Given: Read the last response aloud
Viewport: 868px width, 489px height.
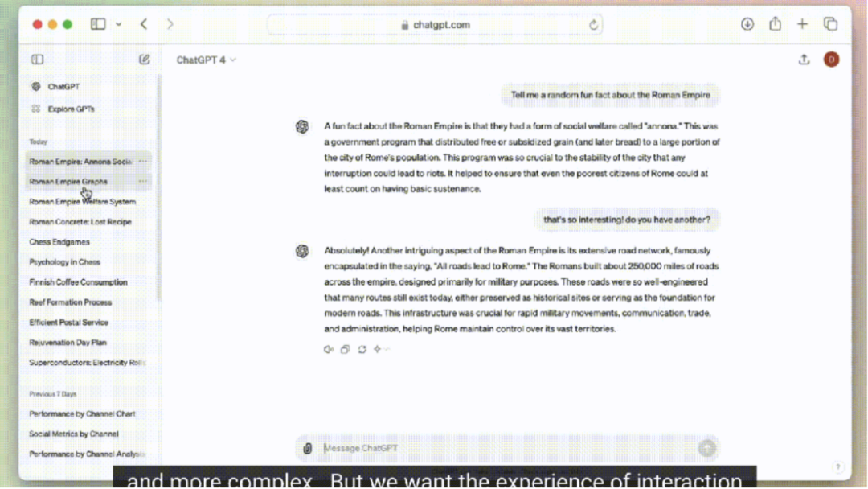Looking at the screenshot, I should (x=328, y=349).
